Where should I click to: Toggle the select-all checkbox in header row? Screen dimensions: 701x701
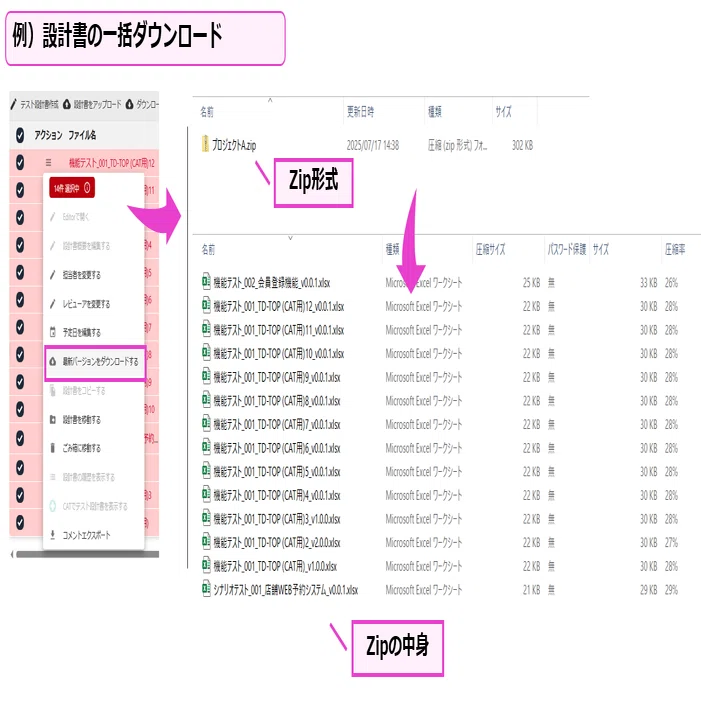(x=20, y=135)
